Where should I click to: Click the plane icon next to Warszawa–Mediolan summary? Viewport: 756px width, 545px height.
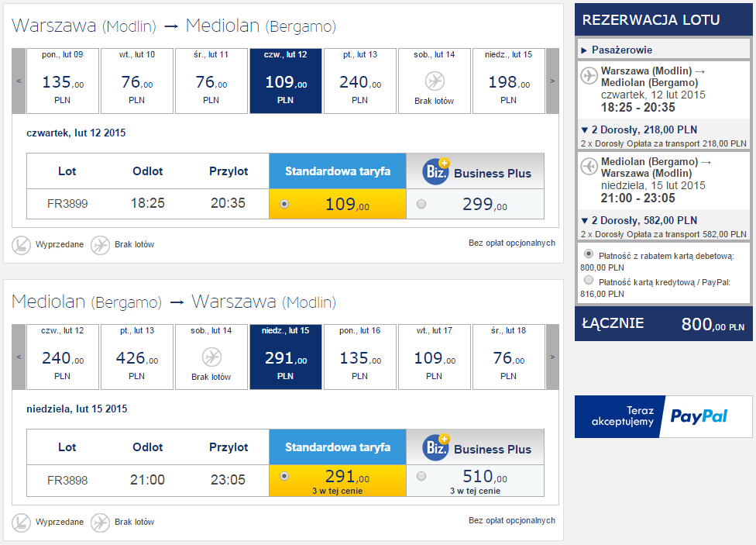[x=589, y=76]
